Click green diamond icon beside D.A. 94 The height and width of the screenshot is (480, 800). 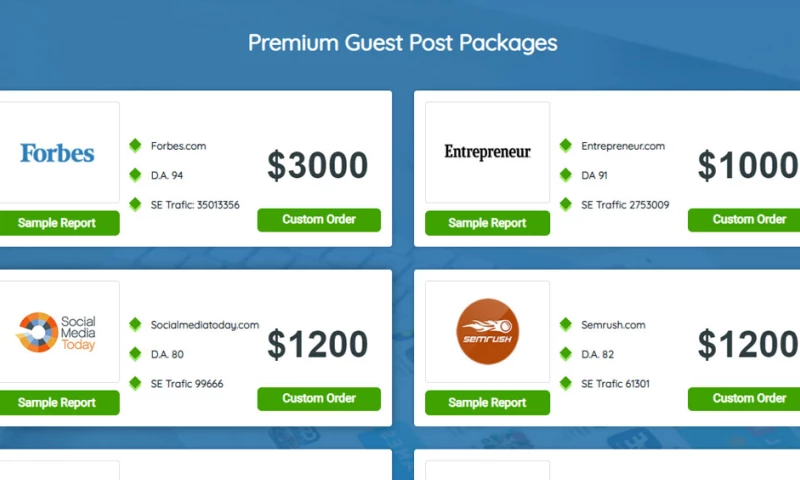[x=135, y=175]
